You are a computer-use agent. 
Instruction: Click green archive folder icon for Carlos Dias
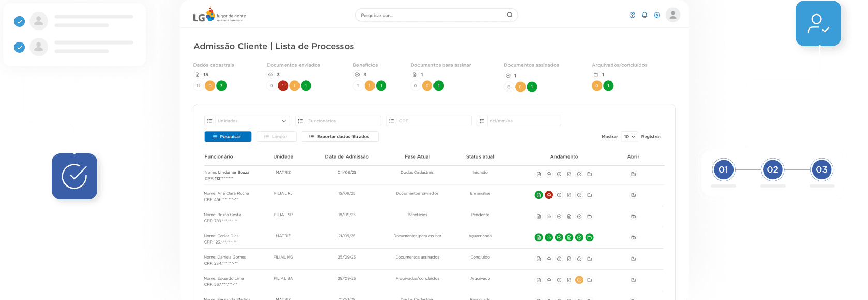click(x=589, y=238)
